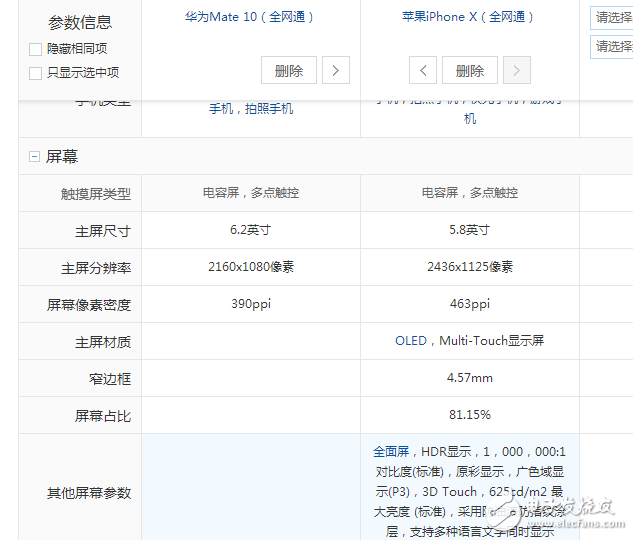Tick the 隐藏相同项 checkbox
Viewport: 633px width, 540px height.
coord(36,50)
